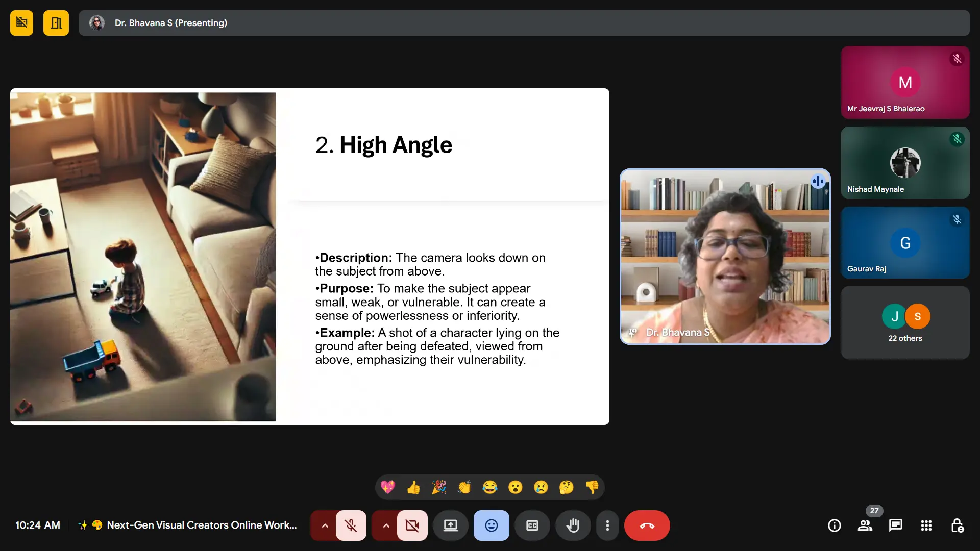The image size is (980, 551).
Task: Toggle closed captions on
Action: pos(532,525)
